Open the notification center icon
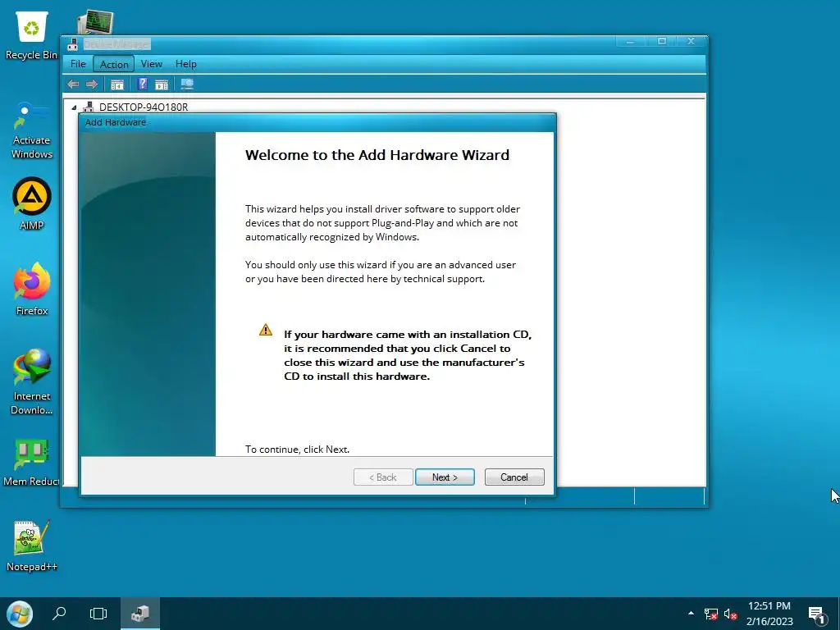The height and width of the screenshot is (630, 840). (816, 614)
